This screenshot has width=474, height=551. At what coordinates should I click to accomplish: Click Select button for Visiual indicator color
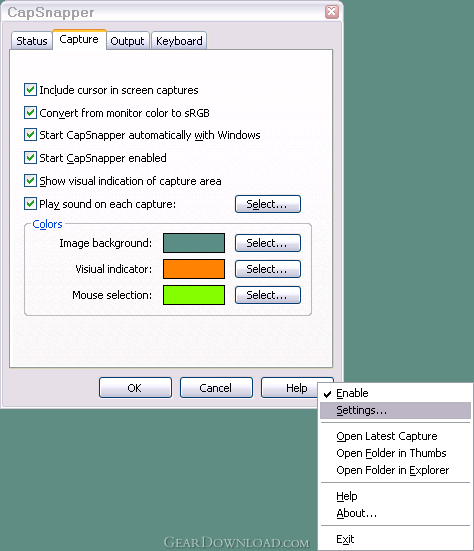tap(268, 269)
